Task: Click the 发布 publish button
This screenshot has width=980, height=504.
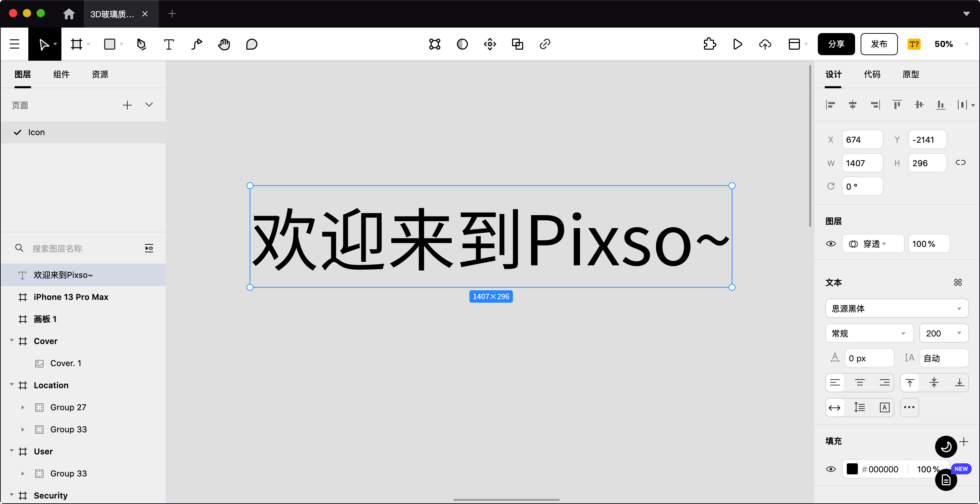Action: pyautogui.click(x=879, y=44)
